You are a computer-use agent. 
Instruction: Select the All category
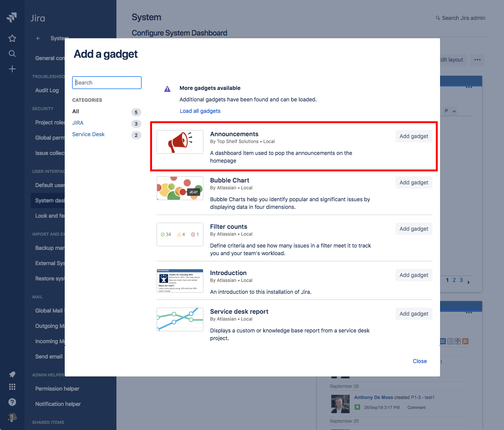click(x=76, y=111)
